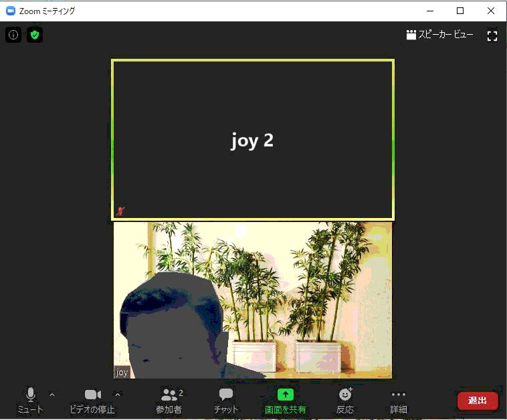Enter full screen mode
507x420 pixels.
coord(492,35)
